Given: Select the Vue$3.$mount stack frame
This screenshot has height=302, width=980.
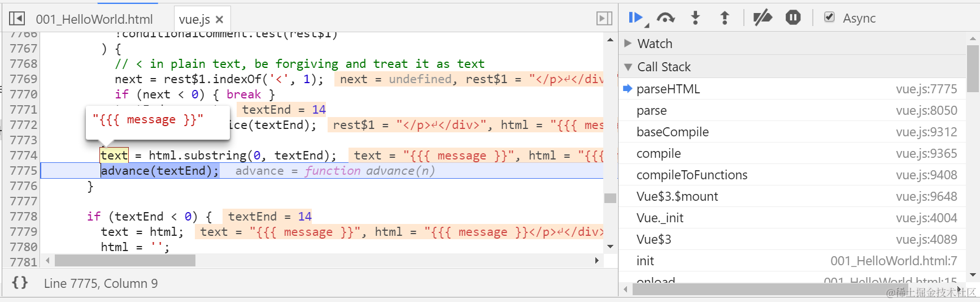Looking at the screenshot, I should [791, 196].
